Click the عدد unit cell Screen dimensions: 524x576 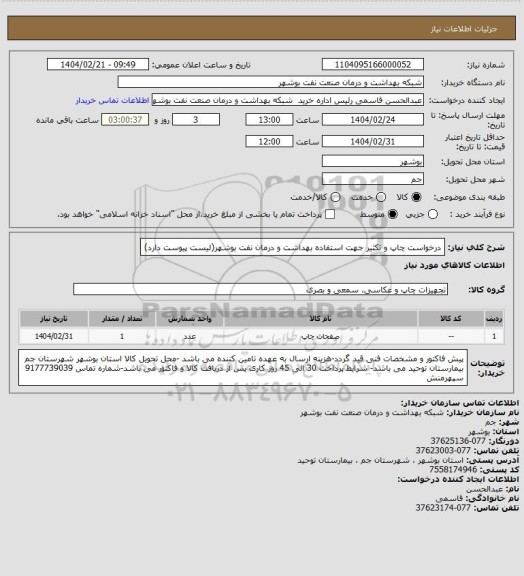coord(190,336)
